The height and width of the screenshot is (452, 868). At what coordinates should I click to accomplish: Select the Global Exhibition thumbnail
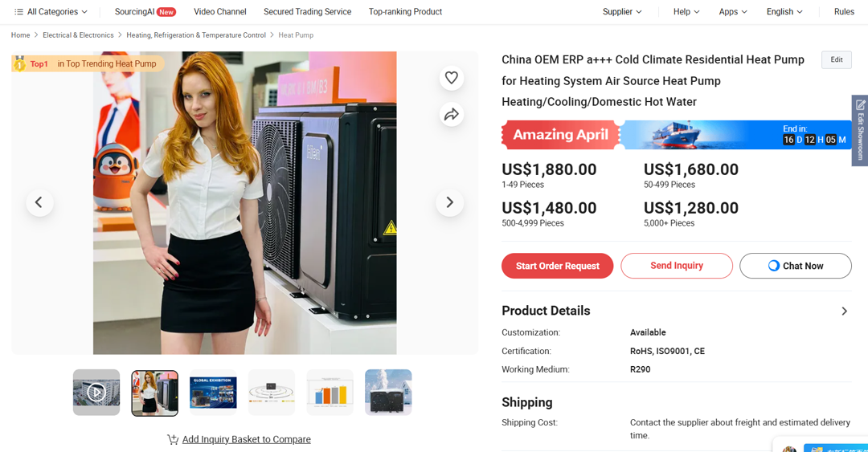(x=213, y=393)
